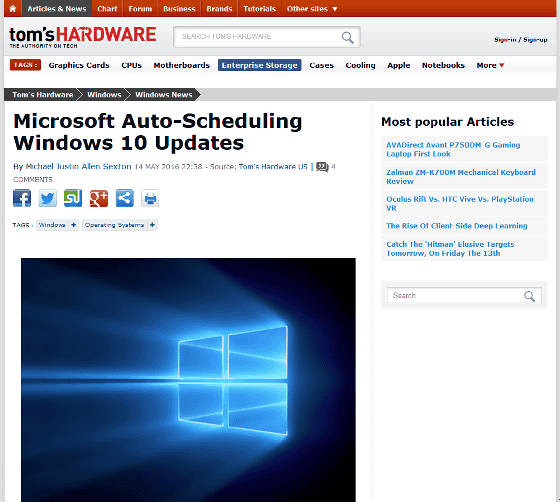Open author Michael Justin Allen Sexton link

[x=79, y=167]
